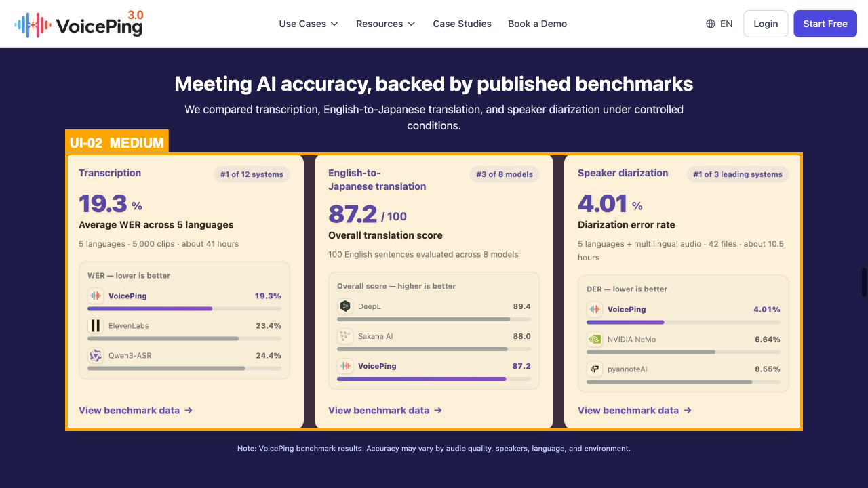This screenshot has height=488, width=868.
Task: View benchmark data for Transcription
Action: coord(136,411)
